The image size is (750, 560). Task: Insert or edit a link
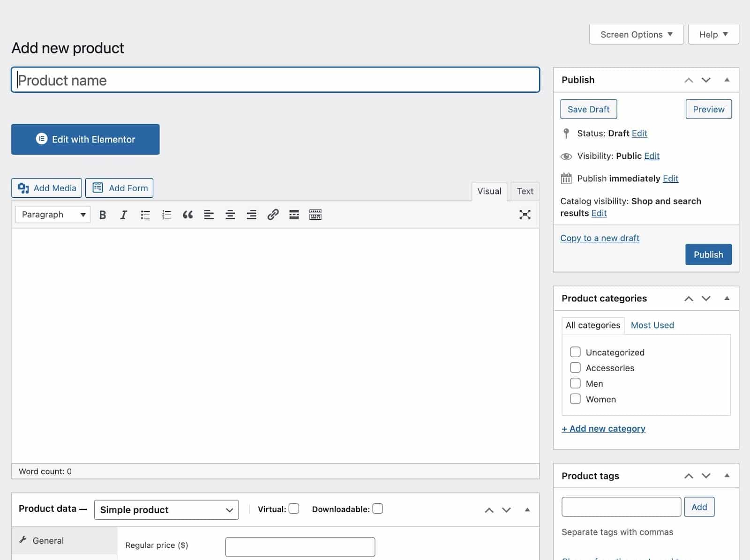click(273, 215)
